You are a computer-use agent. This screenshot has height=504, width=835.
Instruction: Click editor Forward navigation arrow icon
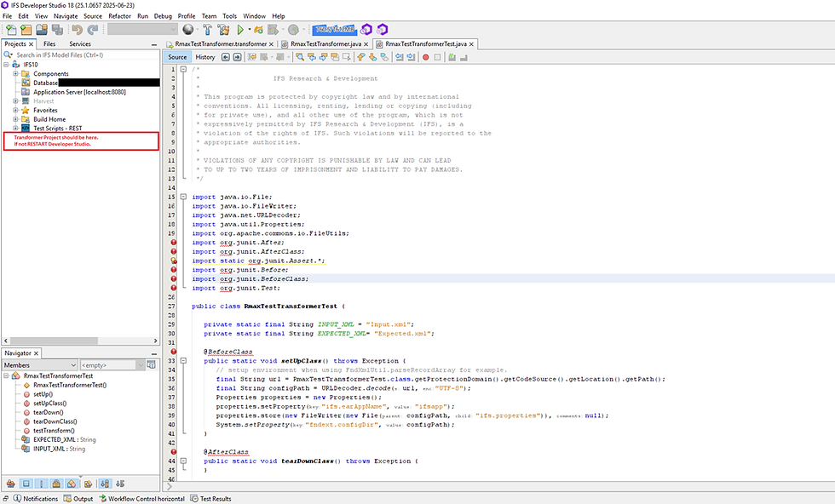238,57
